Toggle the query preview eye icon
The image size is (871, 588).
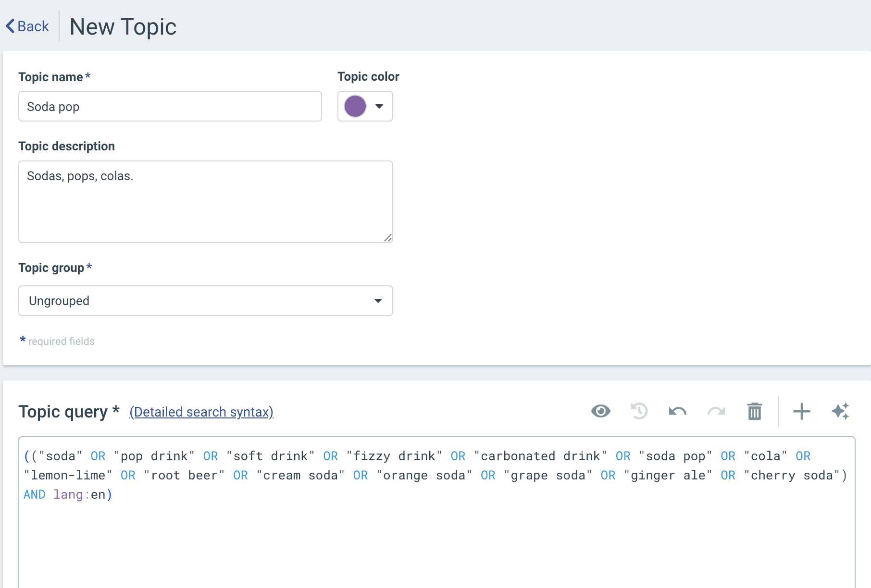pos(600,411)
